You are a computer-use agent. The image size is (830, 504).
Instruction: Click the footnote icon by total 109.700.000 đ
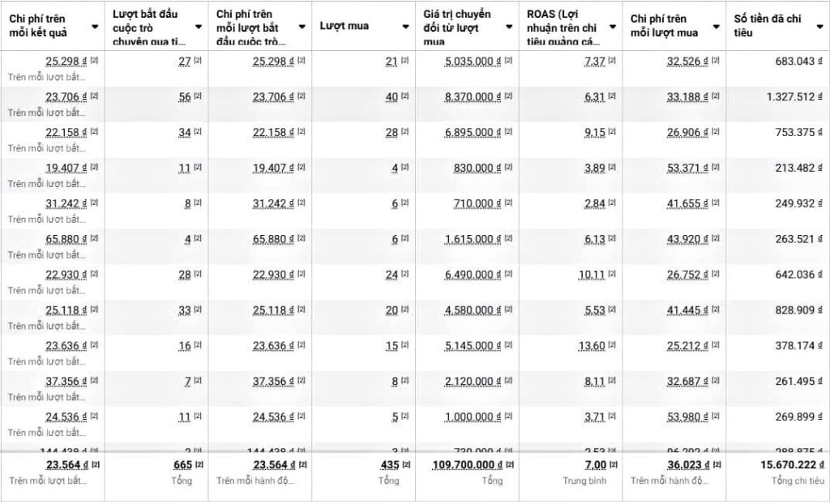click(508, 464)
